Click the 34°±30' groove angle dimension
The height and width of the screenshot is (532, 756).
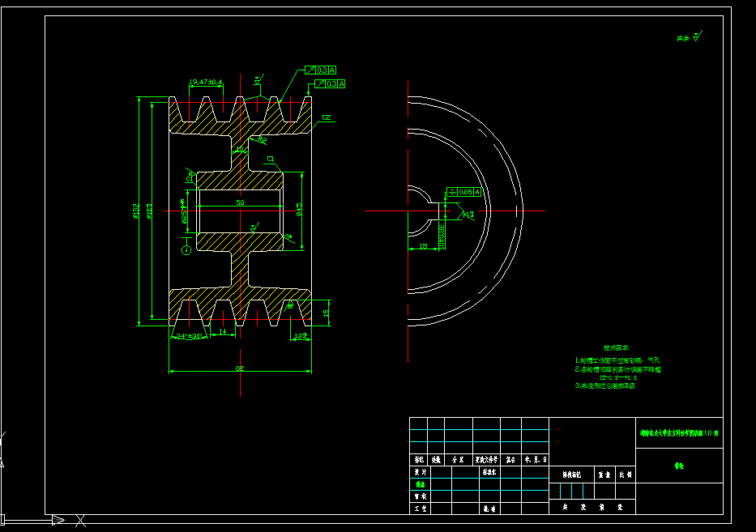click(x=189, y=336)
